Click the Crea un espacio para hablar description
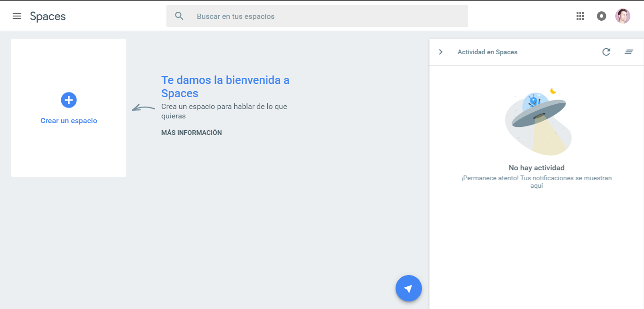644x309 pixels. pos(224,111)
